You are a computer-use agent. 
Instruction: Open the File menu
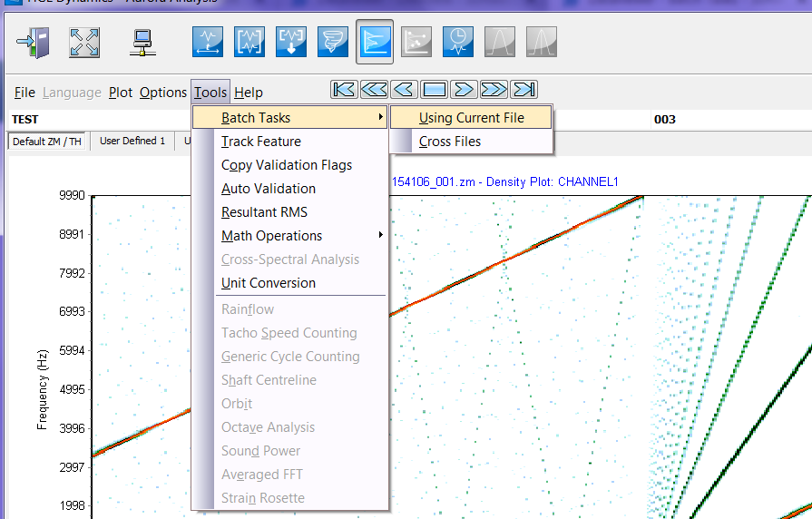[x=24, y=93]
